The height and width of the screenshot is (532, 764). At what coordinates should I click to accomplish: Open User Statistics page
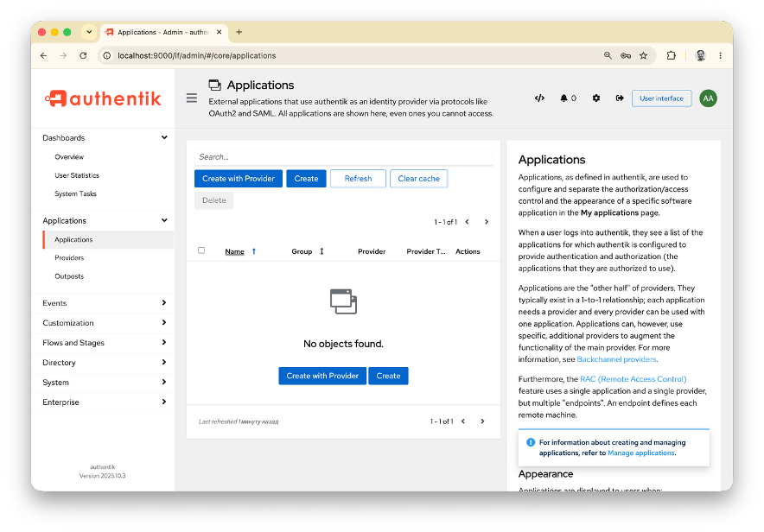pos(77,175)
